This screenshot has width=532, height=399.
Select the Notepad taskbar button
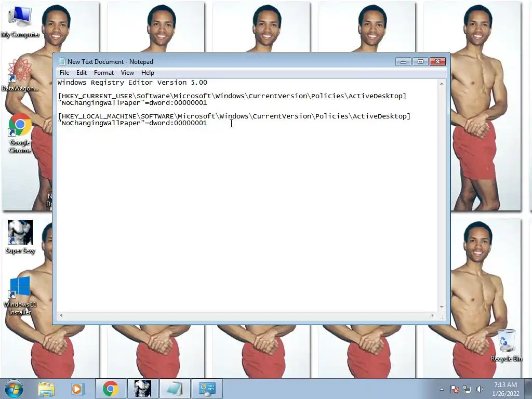[x=175, y=389]
